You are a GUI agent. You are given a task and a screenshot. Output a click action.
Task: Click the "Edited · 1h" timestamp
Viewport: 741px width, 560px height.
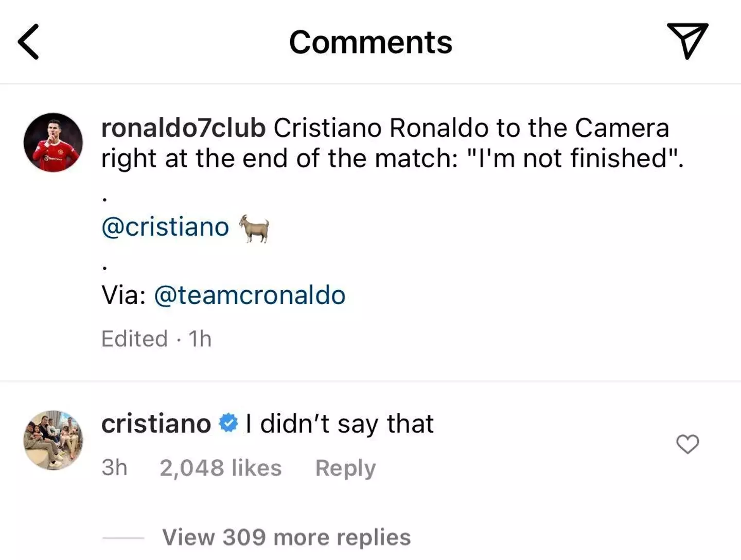[x=156, y=339]
